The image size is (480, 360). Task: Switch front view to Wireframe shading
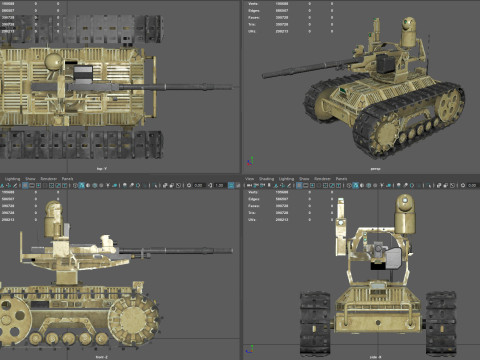(x=75, y=185)
